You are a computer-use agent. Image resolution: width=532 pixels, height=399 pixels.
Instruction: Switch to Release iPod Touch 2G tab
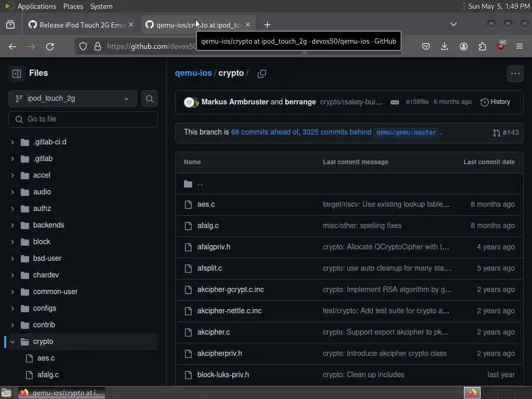coord(82,25)
